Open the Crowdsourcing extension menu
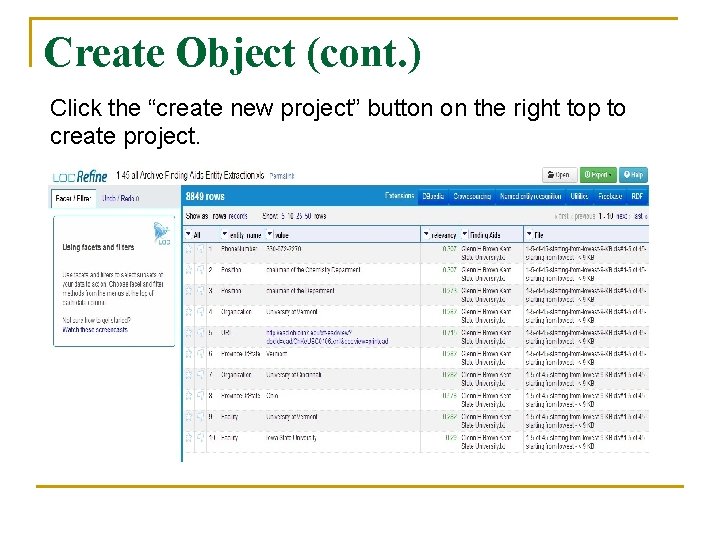 (x=472, y=196)
